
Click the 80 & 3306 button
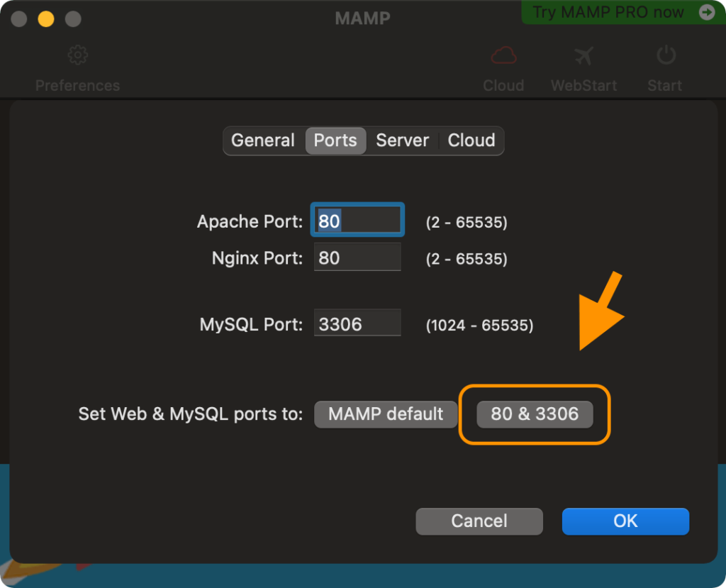click(x=535, y=414)
